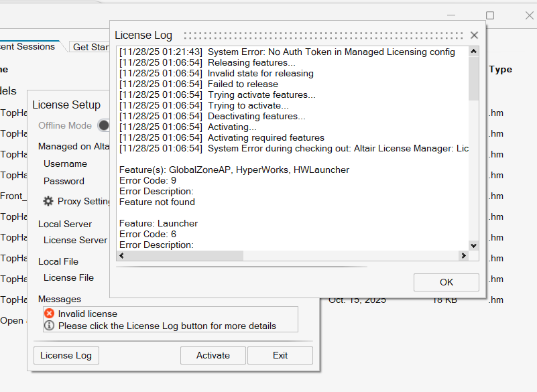Screen dimensions: 537x392
Task: Switch to the Get Started tab
Action: pyautogui.click(x=90, y=47)
